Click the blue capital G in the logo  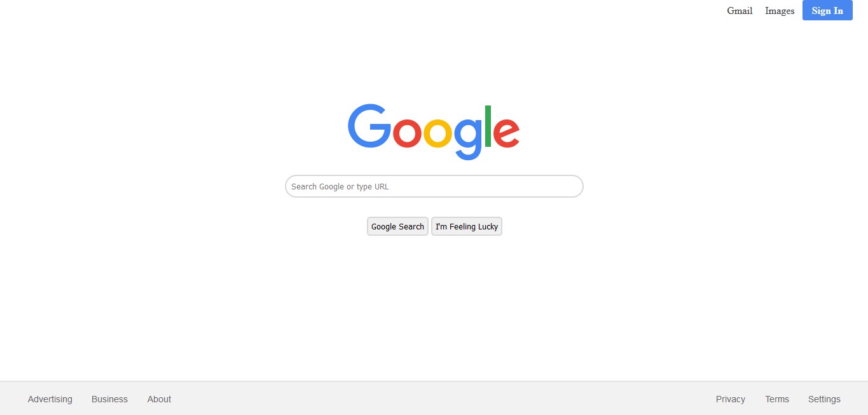tap(369, 126)
